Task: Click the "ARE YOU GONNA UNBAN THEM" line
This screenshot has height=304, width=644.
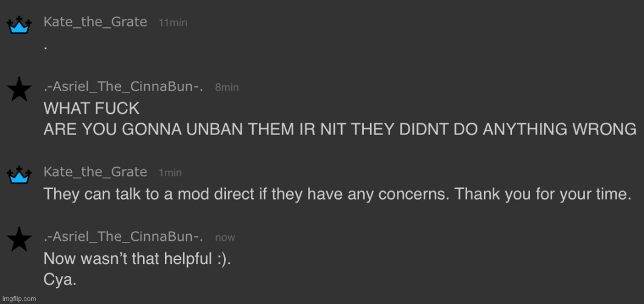Action: tap(340, 129)
